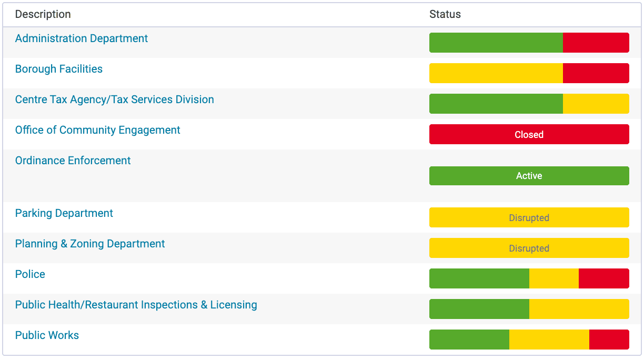644x359 pixels.
Task: Click yellow segment of Public Health status bar
Action: coord(579,309)
